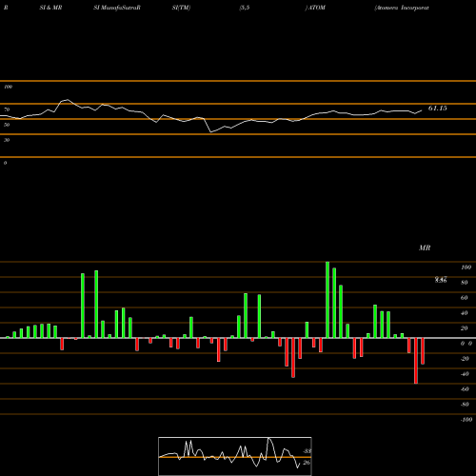Click the longest red MR histogram bar

click(416, 361)
